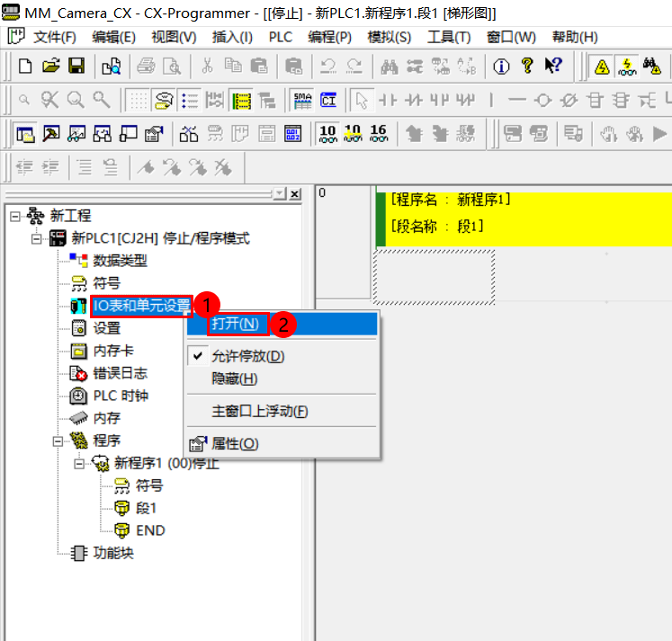Click the Cut scissors icon
This screenshot has height=641, width=672.
tap(208, 66)
